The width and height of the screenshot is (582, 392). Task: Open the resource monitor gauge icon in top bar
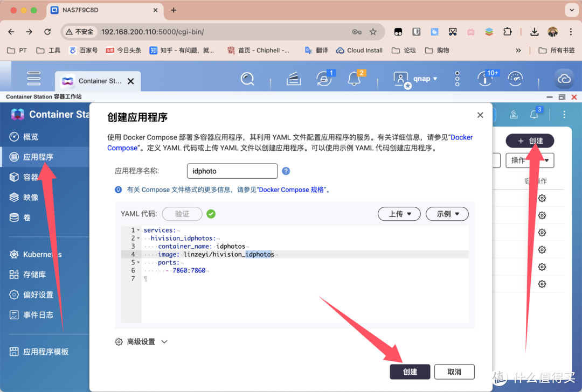point(515,79)
